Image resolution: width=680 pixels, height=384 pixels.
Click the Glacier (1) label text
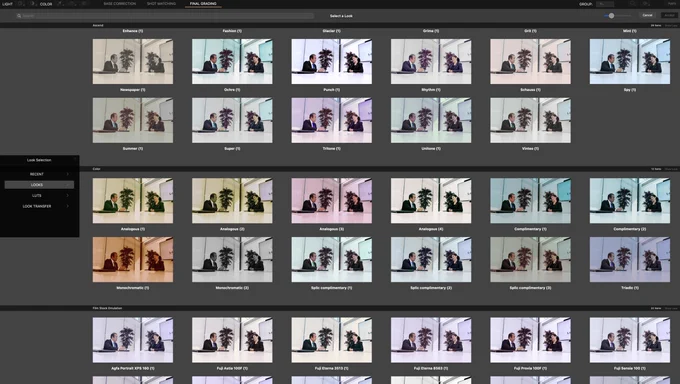click(x=331, y=31)
